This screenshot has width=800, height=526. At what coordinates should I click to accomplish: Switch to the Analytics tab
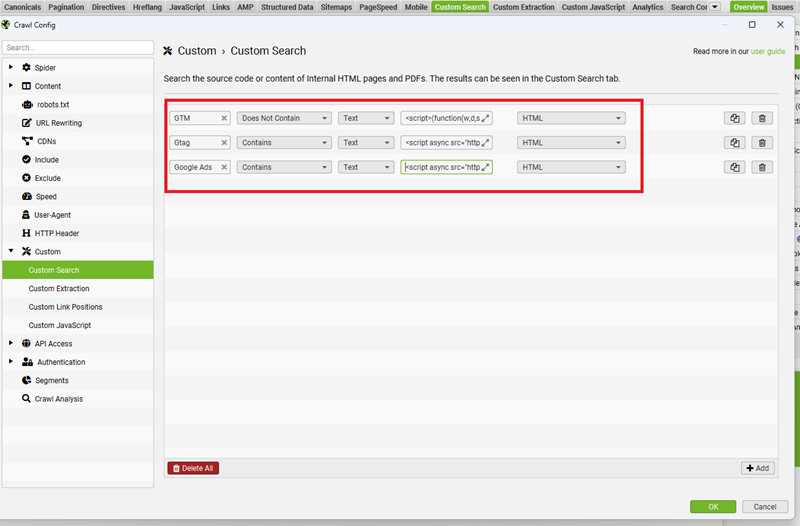tap(647, 7)
